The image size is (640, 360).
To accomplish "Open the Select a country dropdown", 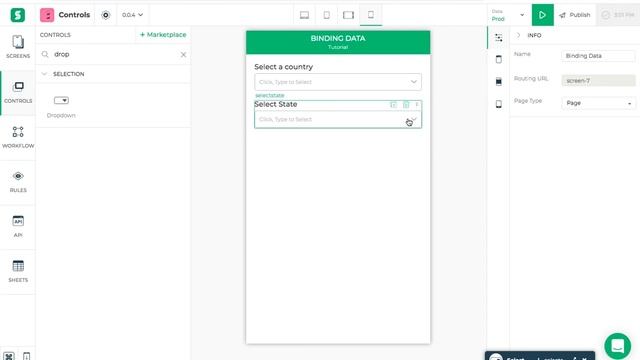I will (x=338, y=82).
